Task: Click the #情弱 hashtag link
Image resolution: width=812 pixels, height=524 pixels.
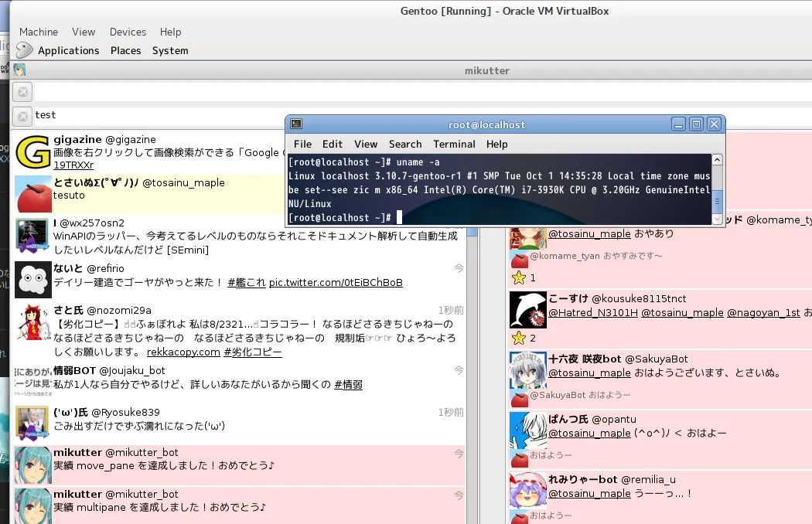Action: tap(348, 384)
